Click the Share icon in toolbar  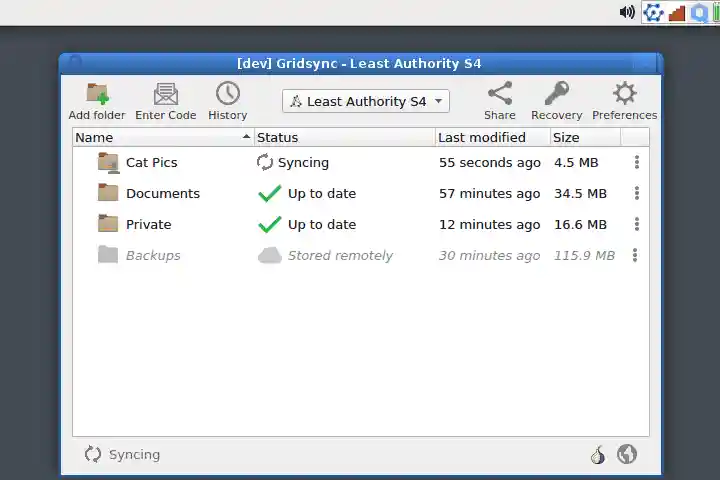click(500, 94)
